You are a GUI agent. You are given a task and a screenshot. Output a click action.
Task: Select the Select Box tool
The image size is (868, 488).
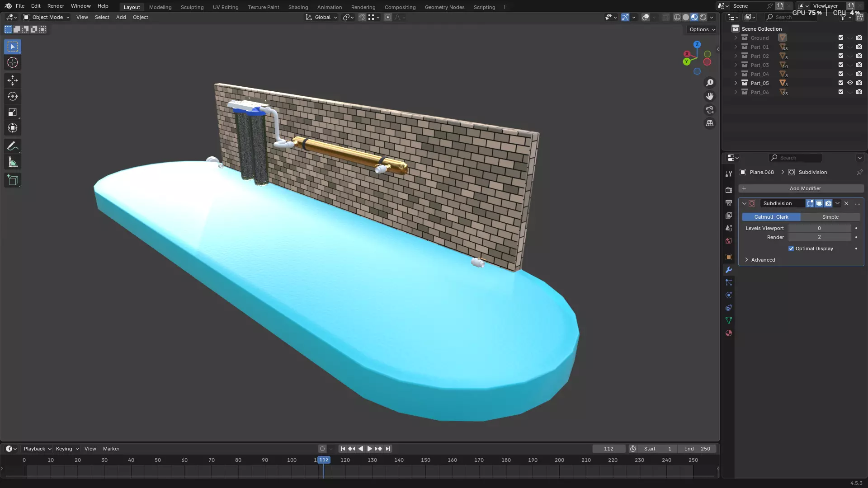[x=13, y=47]
